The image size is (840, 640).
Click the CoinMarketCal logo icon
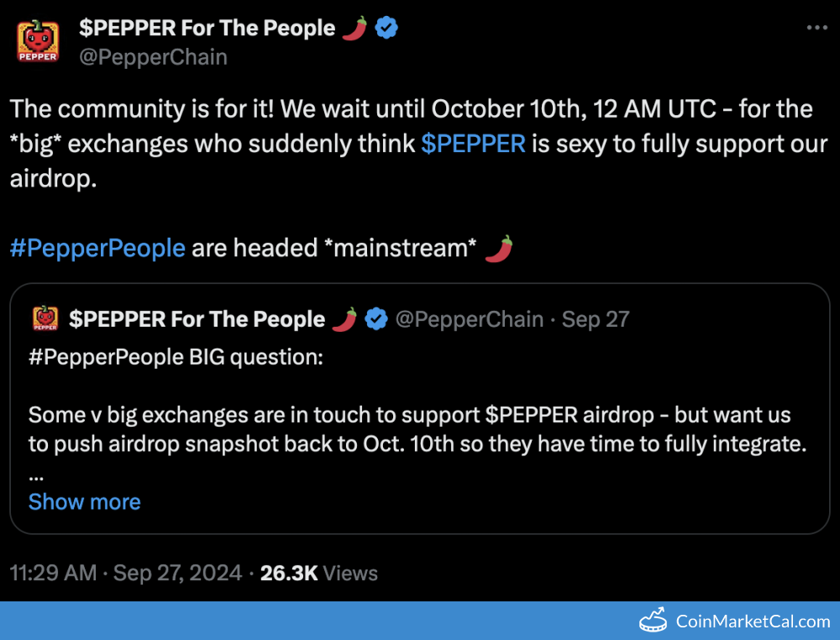pos(654,622)
